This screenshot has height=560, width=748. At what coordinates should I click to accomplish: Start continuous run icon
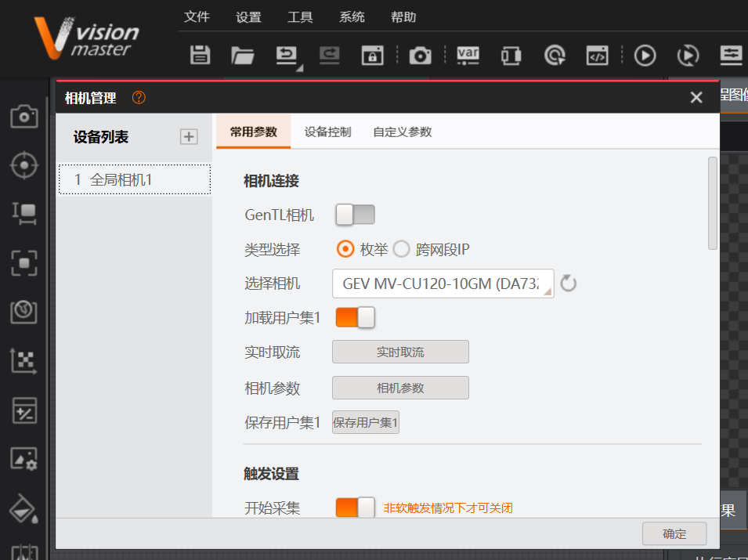[x=688, y=56]
